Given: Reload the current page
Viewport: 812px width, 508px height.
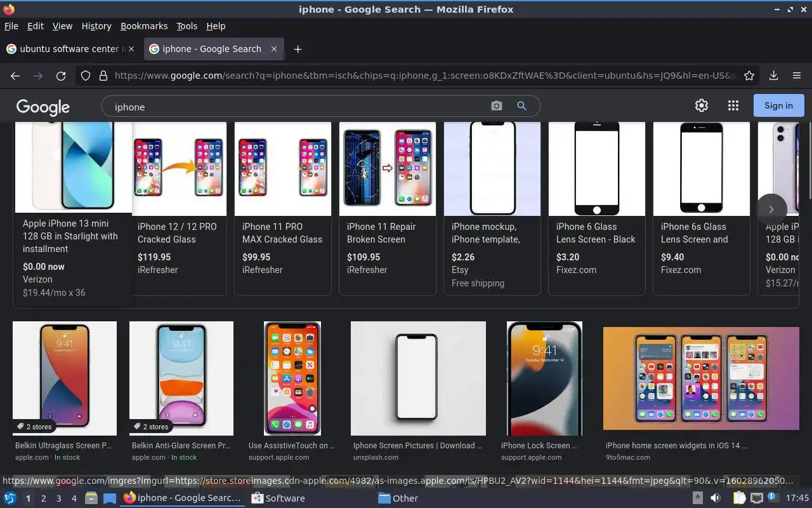Looking at the screenshot, I should click(61, 76).
